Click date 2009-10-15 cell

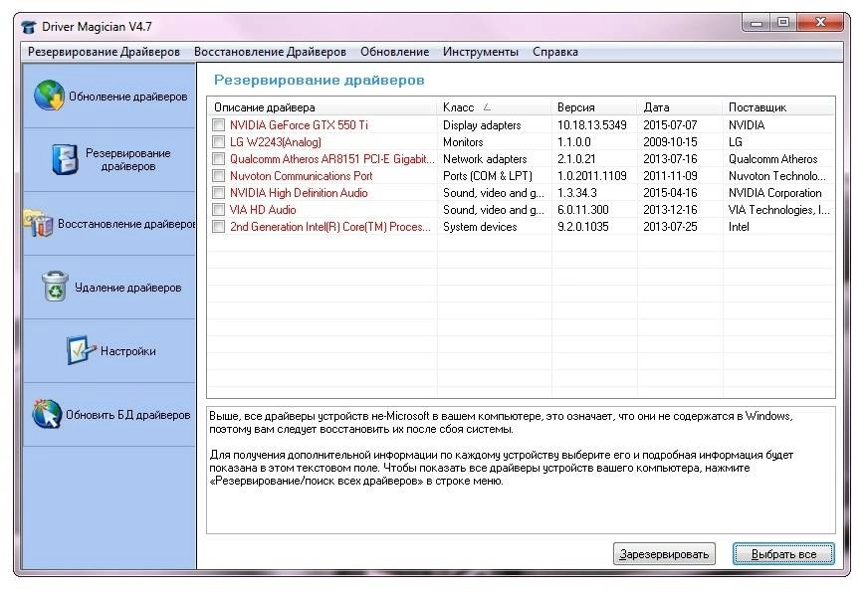[x=670, y=142]
